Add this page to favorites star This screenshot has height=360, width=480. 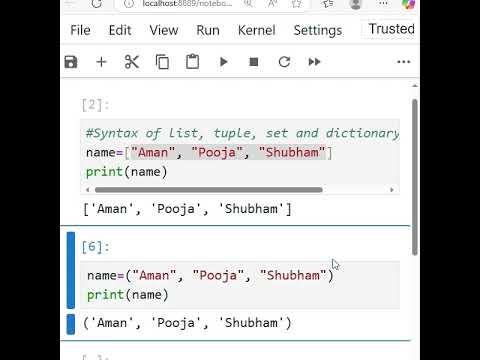[x=296, y=3]
